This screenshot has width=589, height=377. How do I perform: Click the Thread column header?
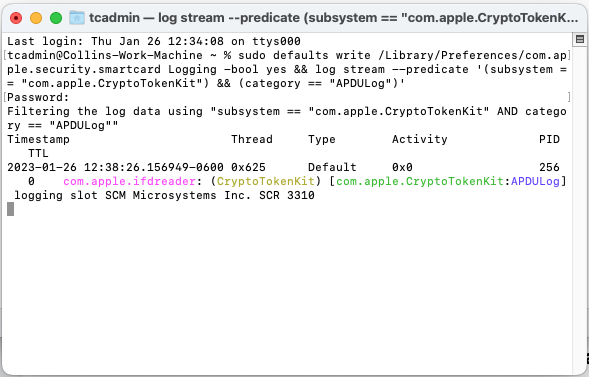click(x=252, y=139)
